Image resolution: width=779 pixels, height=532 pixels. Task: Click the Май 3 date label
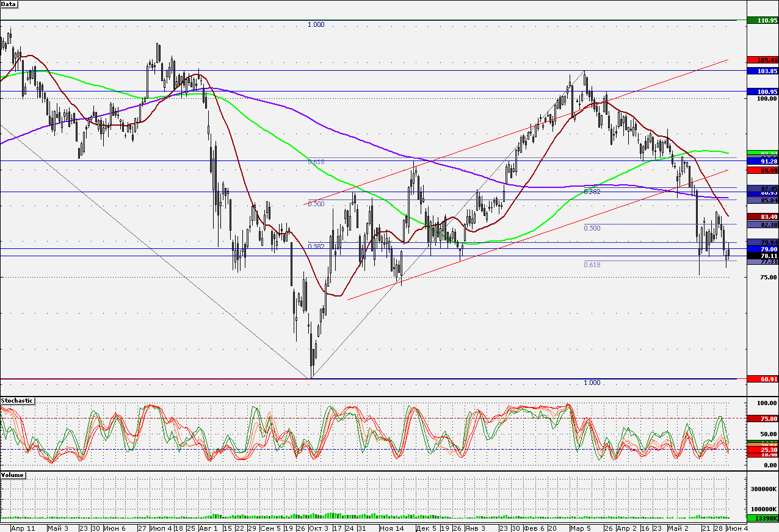point(57,528)
